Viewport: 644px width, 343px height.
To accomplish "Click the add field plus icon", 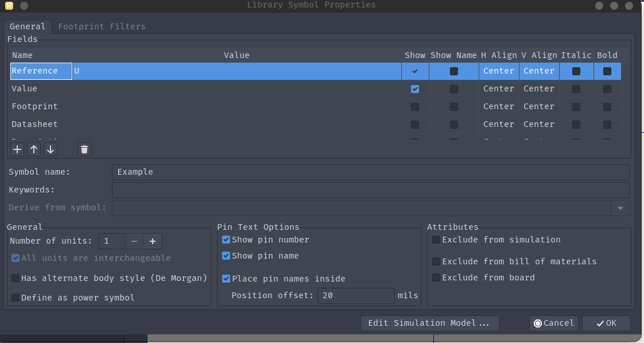I will pos(17,149).
